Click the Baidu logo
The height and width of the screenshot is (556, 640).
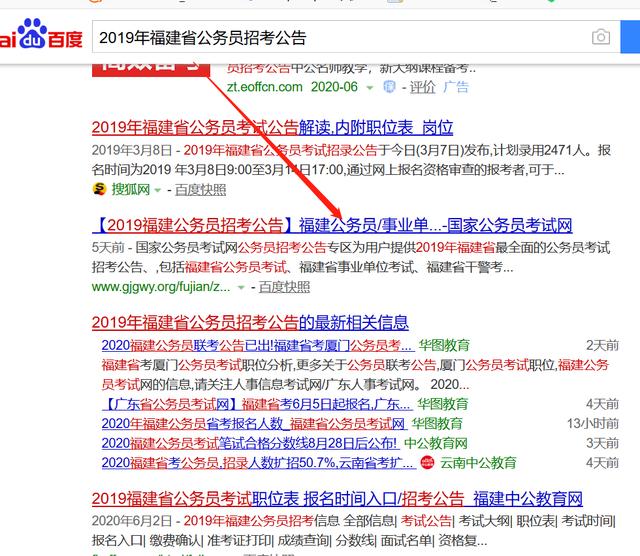[x=41, y=34]
